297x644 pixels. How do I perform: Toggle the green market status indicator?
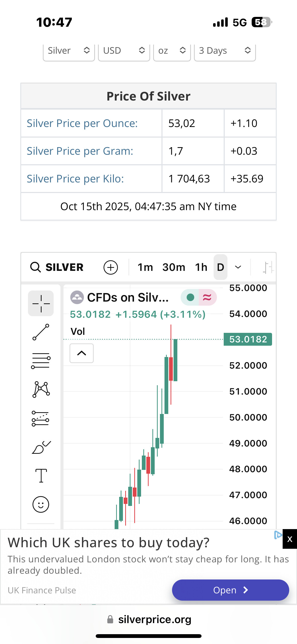[x=190, y=297]
